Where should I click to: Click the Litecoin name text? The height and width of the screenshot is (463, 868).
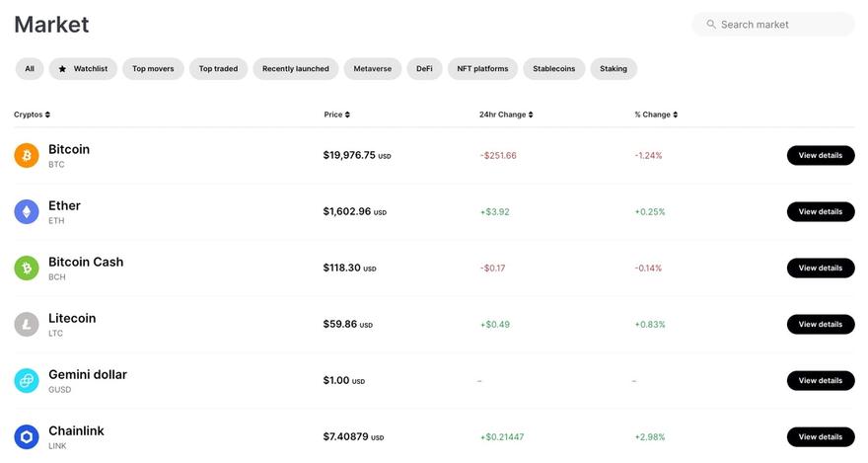(x=72, y=319)
